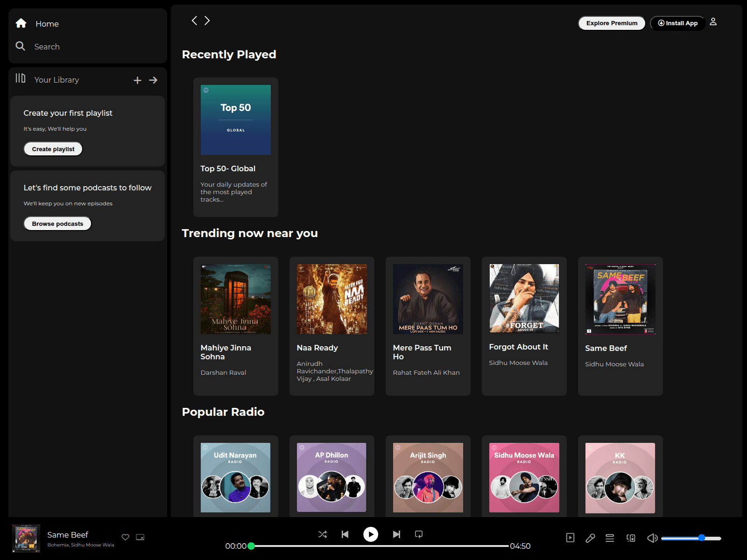Image resolution: width=747 pixels, height=560 pixels.
Task: Open Now Playing view icon
Action: tap(570, 538)
